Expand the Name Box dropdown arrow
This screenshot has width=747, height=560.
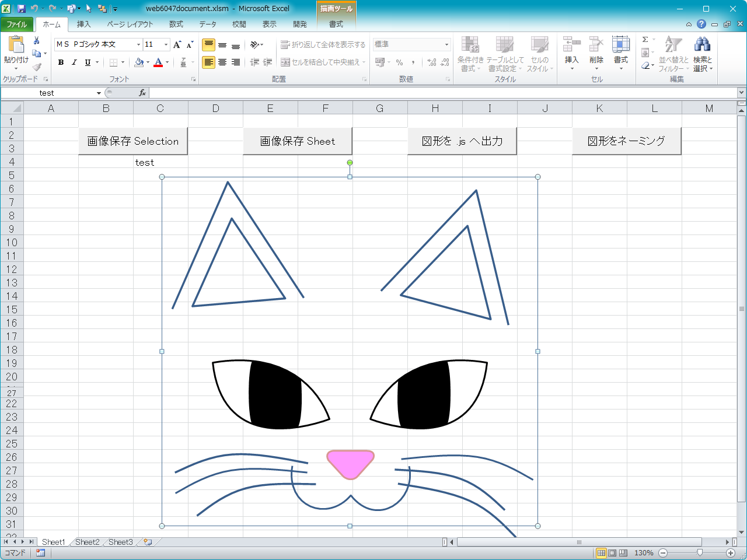click(x=99, y=93)
